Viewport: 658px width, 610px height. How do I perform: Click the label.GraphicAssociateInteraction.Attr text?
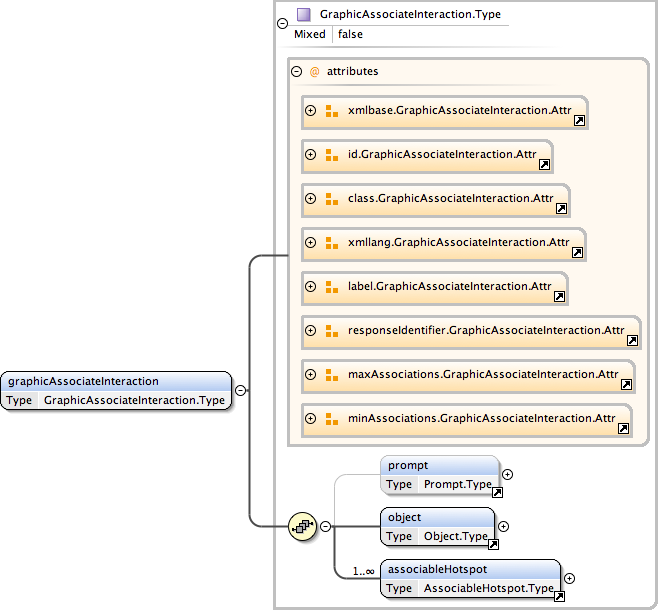click(x=449, y=287)
